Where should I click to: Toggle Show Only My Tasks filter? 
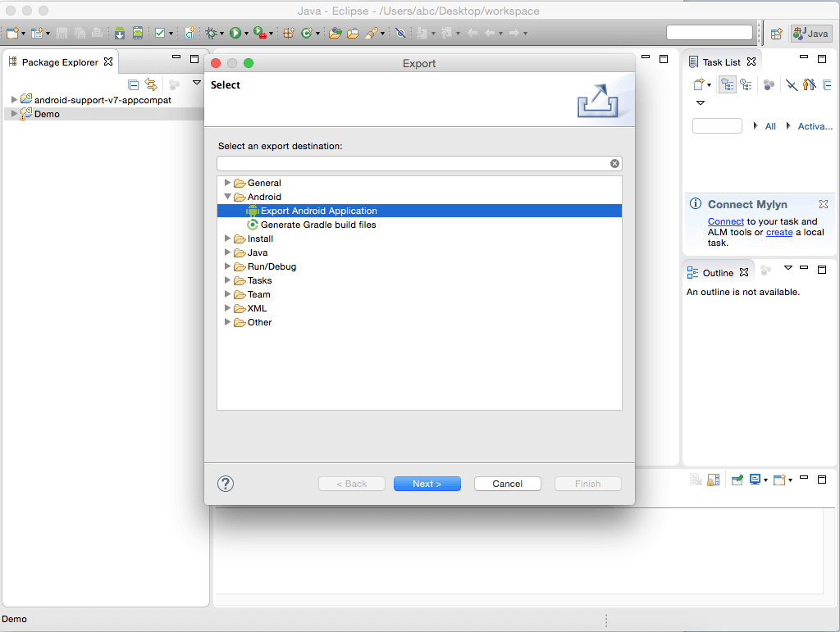pyautogui.click(x=810, y=84)
